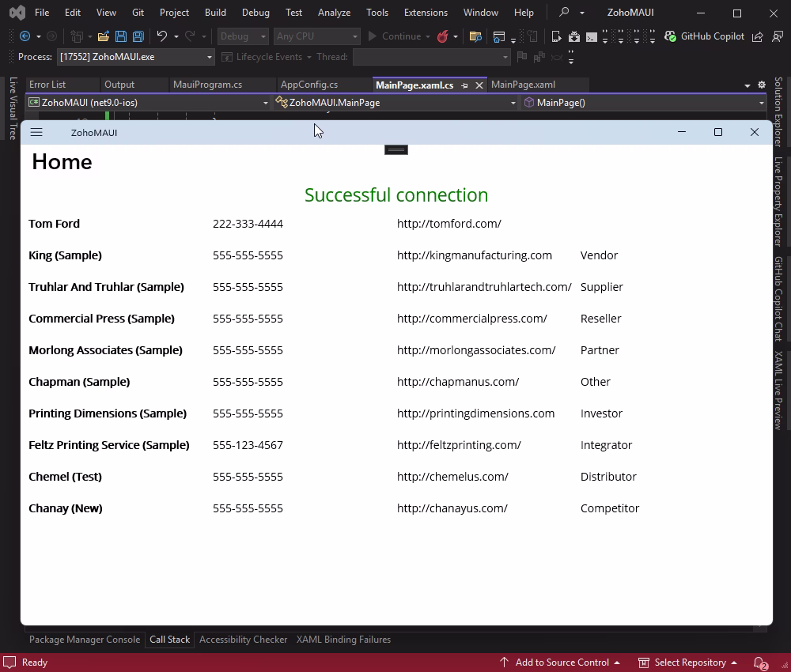Open the Find in Files folder-search icon
This screenshot has width=791, height=672.
(x=475, y=36)
